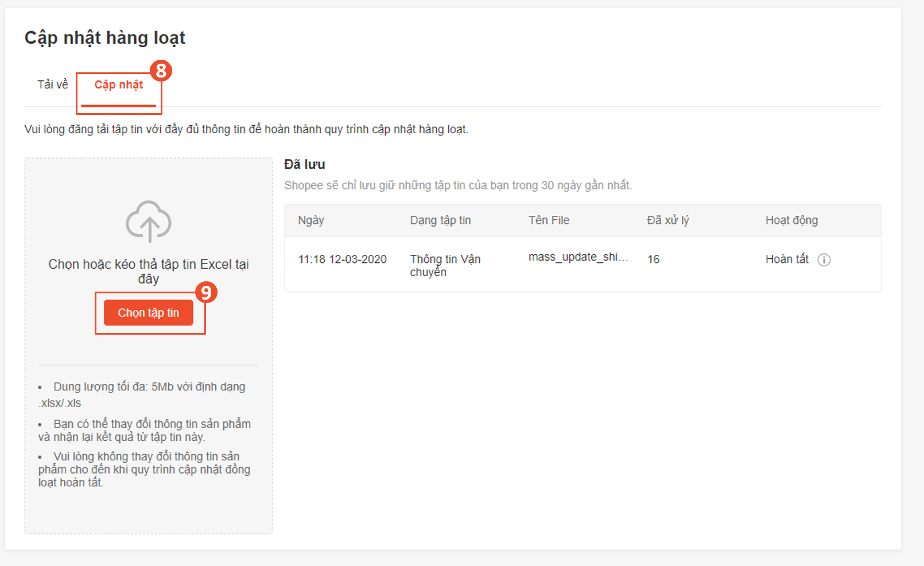Click the cloud upload icon
The image size is (924, 566).
(x=149, y=222)
